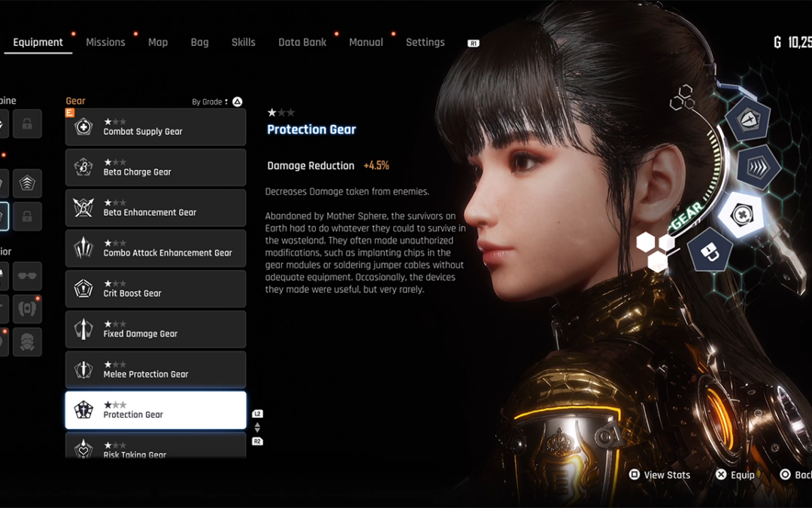Image resolution: width=812 pixels, height=508 pixels.
Task: Click the Beta Charge Gear icon
Action: coord(83,167)
